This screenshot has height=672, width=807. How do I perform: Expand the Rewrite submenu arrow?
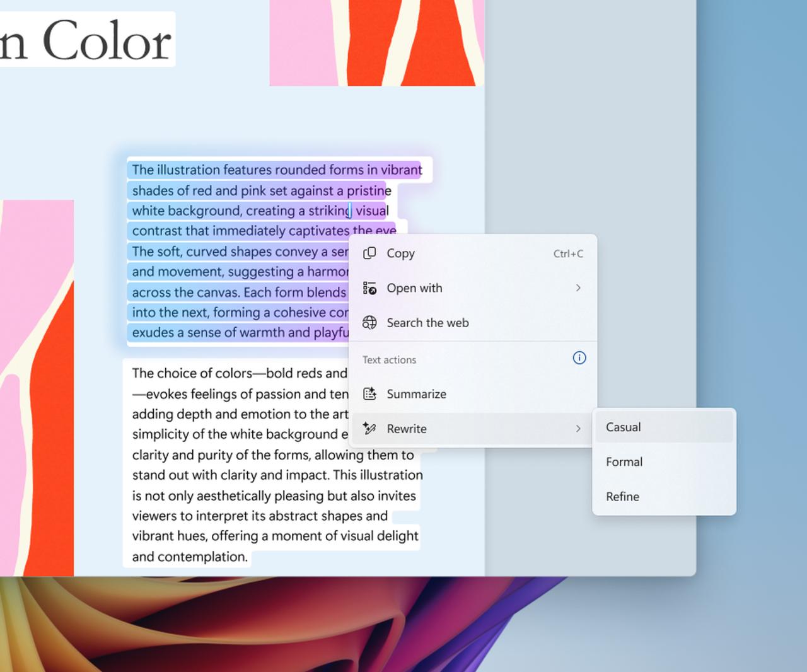pyautogui.click(x=578, y=429)
